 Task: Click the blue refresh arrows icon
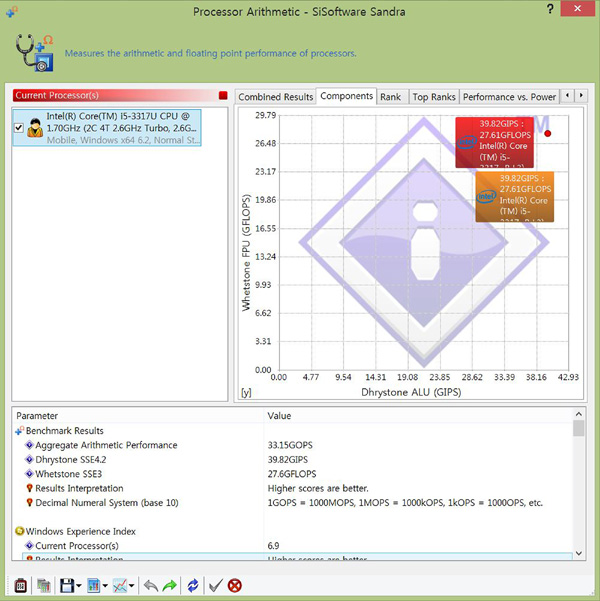pos(193,585)
